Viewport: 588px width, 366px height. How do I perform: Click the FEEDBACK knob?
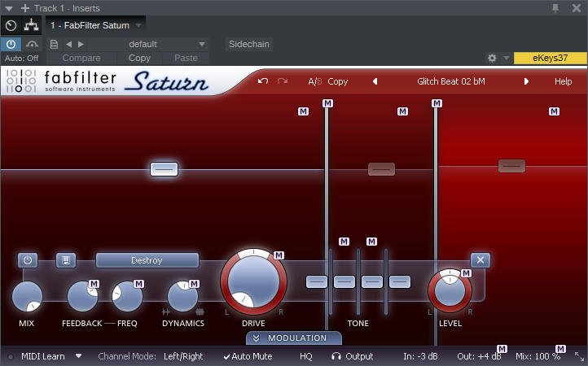pyautogui.click(x=81, y=296)
